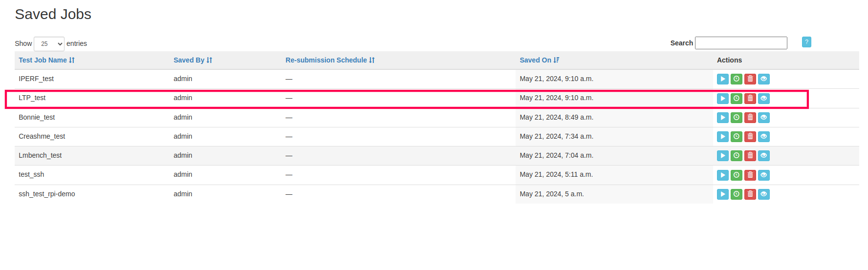This screenshot has width=868, height=270.
Task: Sort by Re-submission Schedule column
Action: (x=330, y=60)
